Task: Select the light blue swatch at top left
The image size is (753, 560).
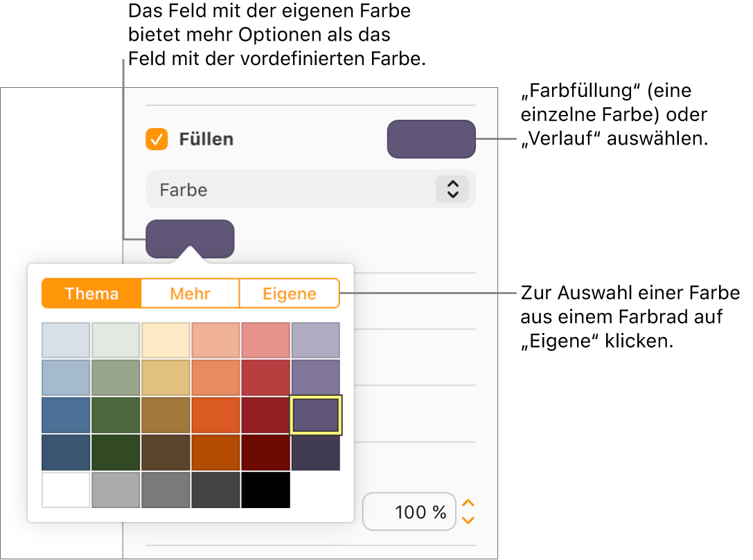Action: 65,339
